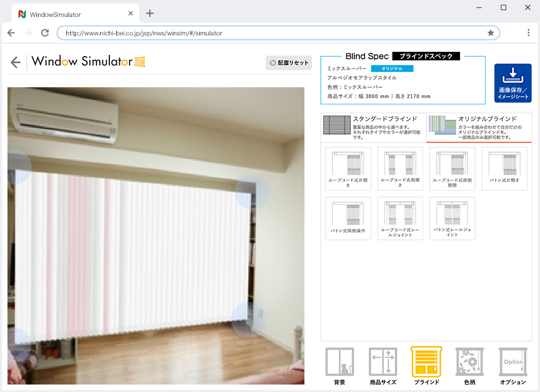Click the ブラインド blind type icon
This screenshot has height=392, width=540.
[x=426, y=366]
